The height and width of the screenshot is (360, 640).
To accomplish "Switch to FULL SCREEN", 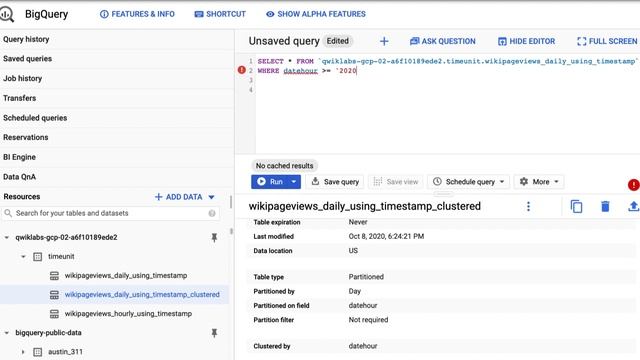I will coord(607,41).
